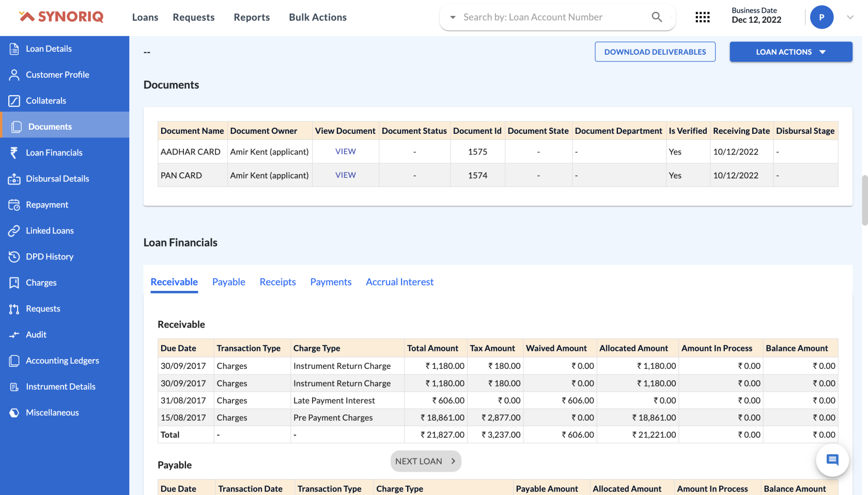Click the Charges bookmark icon
Viewport: 868px width, 495px height.
coord(14,283)
